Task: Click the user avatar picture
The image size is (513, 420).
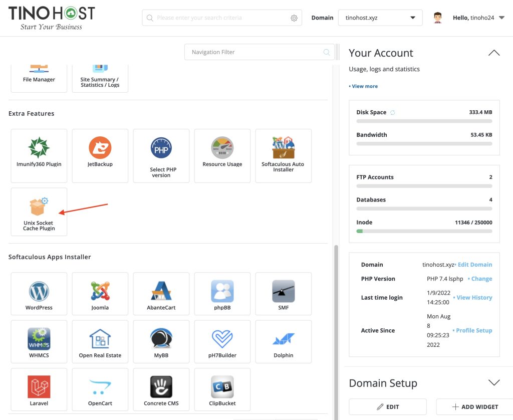Action: point(438,18)
